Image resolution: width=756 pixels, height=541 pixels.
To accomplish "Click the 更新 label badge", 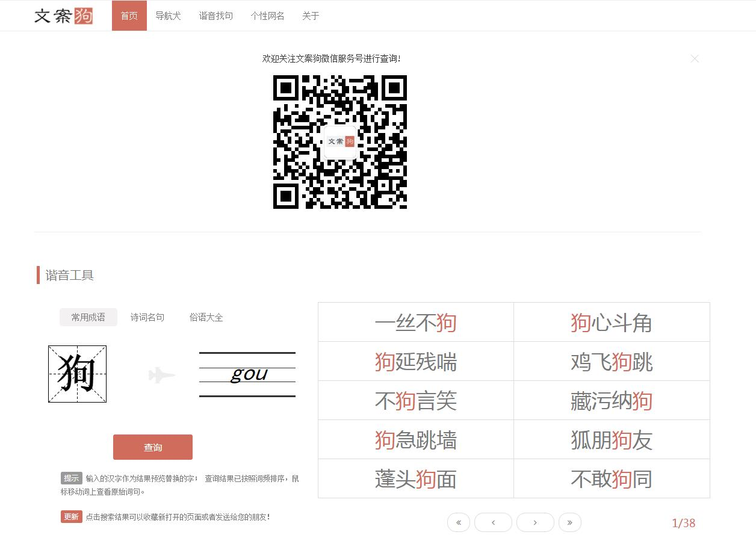I will click(x=72, y=516).
